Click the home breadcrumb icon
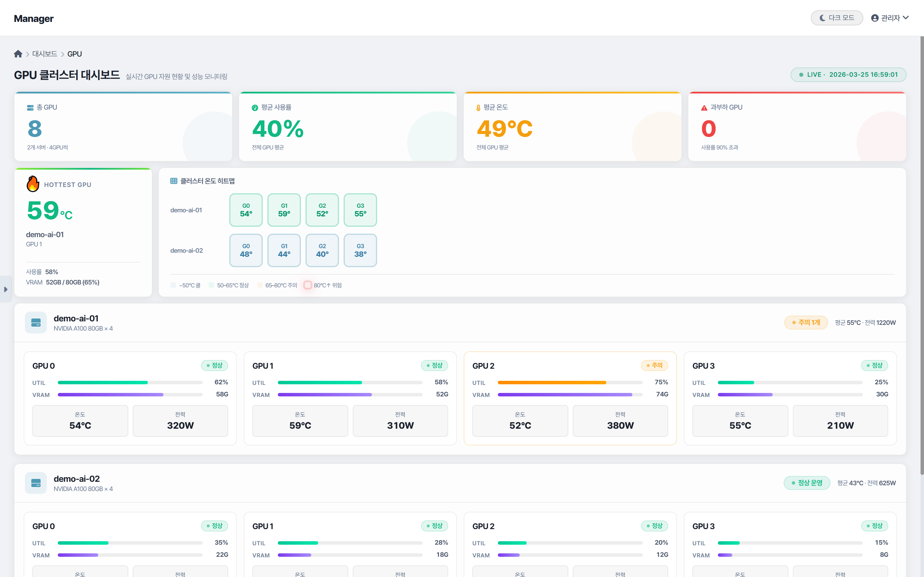Screen dimensions: 924x577 click(x=18, y=54)
